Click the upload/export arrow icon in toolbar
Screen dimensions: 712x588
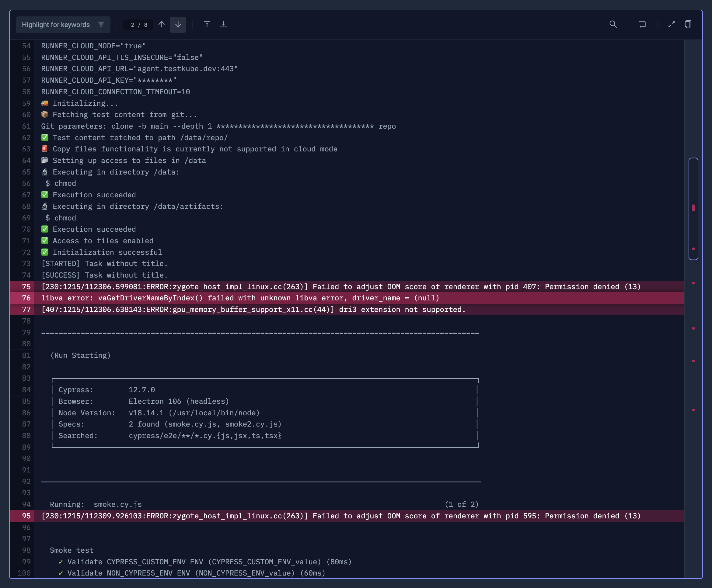click(x=207, y=24)
